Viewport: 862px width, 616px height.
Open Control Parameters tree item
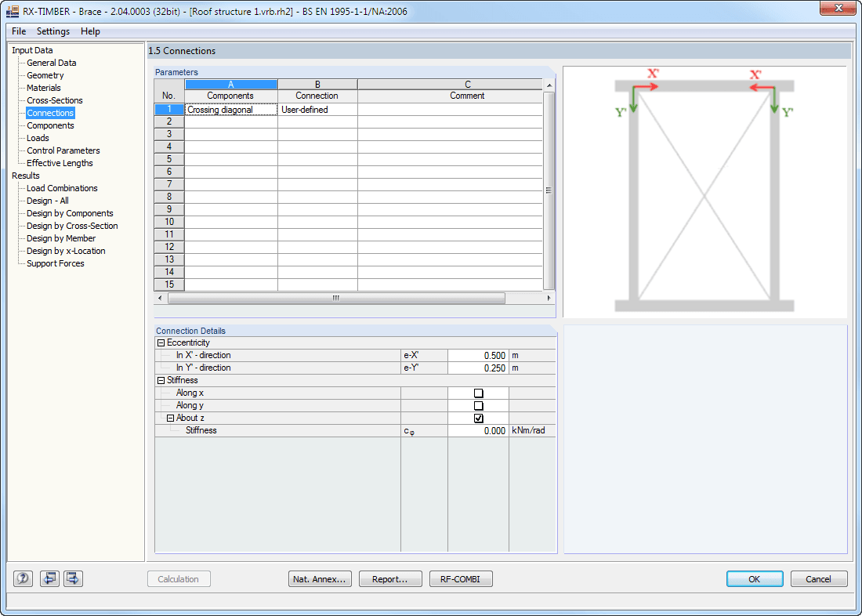pos(63,150)
